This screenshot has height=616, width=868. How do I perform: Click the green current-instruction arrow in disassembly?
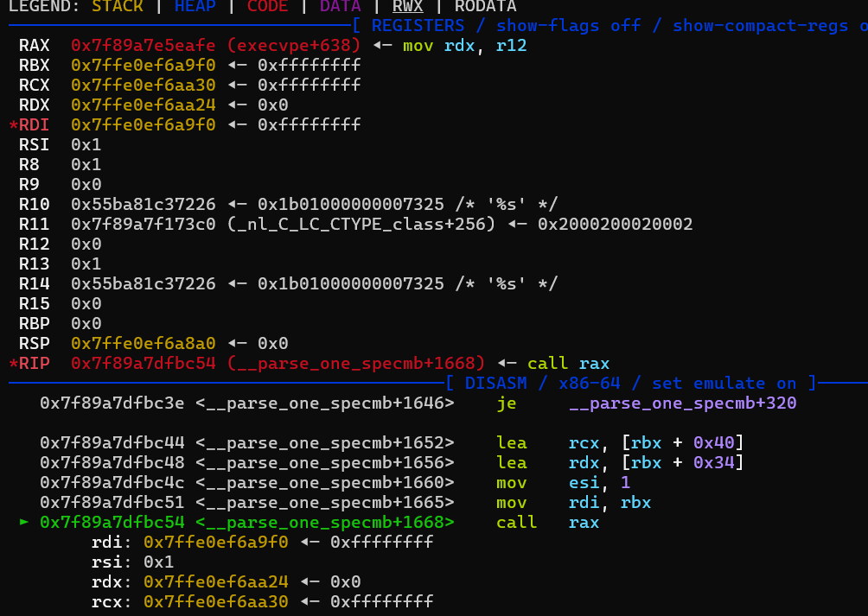pos(23,523)
